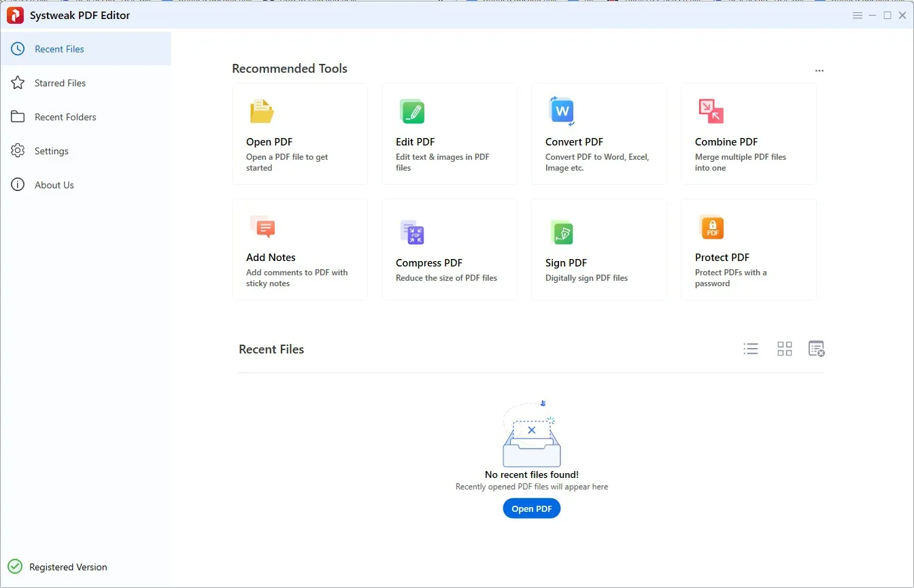
Task: Click the Registered Version checkmark icon
Action: point(15,567)
